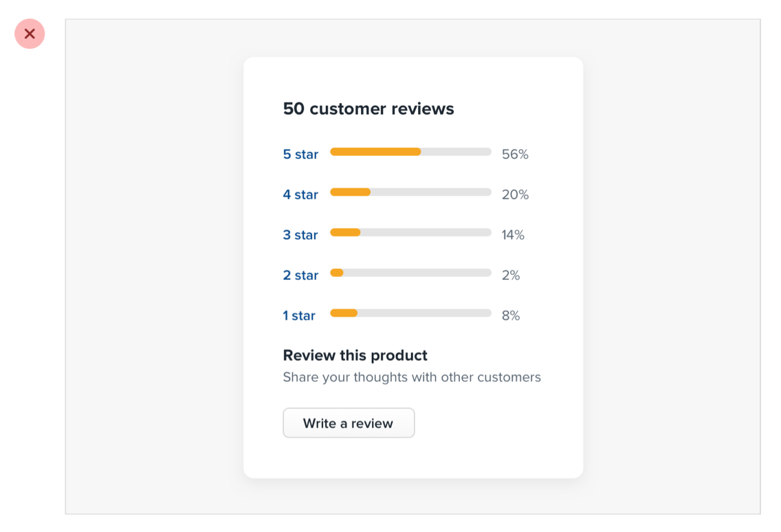Click the 3 star rating progress bar
The height and width of the screenshot is (532, 781).
click(410, 232)
